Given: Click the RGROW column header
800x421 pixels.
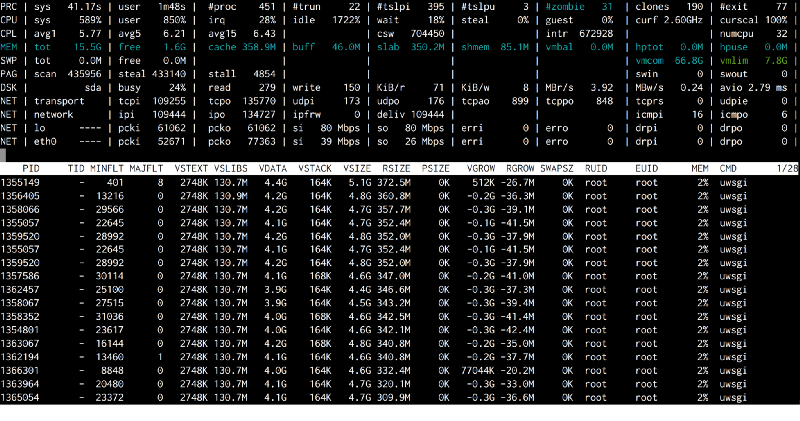Looking at the screenshot, I should coord(520,168).
